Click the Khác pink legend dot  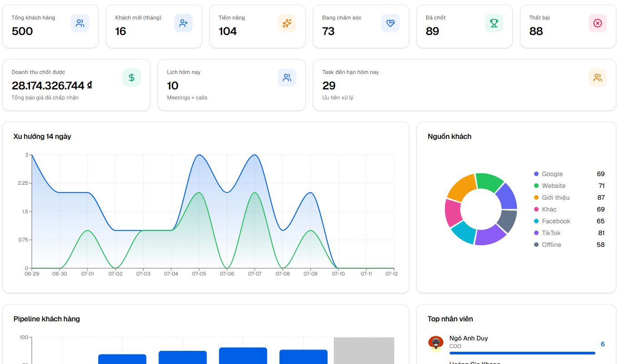click(x=536, y=209)
